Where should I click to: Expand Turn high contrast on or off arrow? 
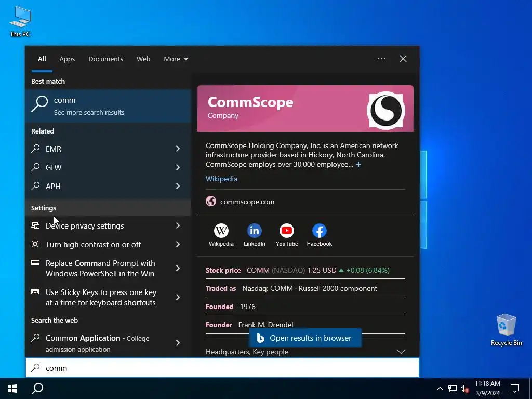[x=178, y=244]
